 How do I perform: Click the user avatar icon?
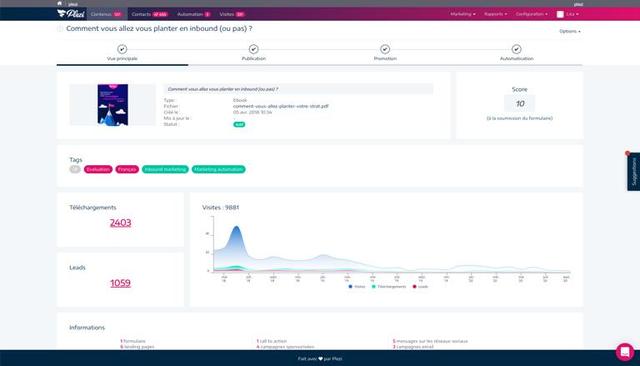[x=560, y=14]
